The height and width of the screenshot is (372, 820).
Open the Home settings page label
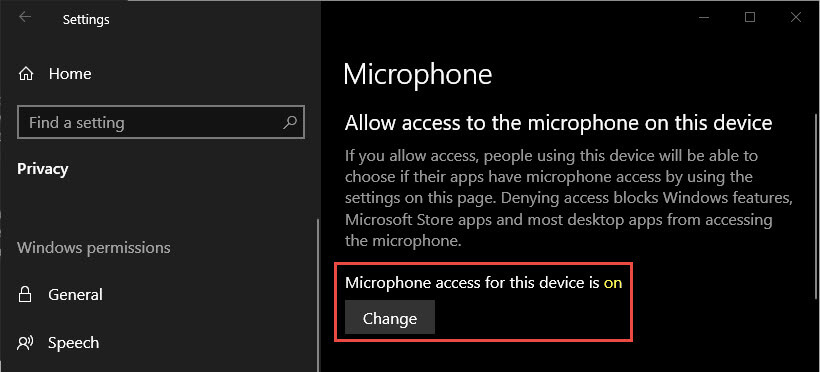pyautogui.click(x=70, y=74)
